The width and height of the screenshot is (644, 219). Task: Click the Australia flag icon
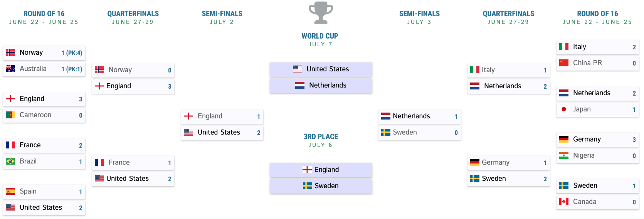10,69
